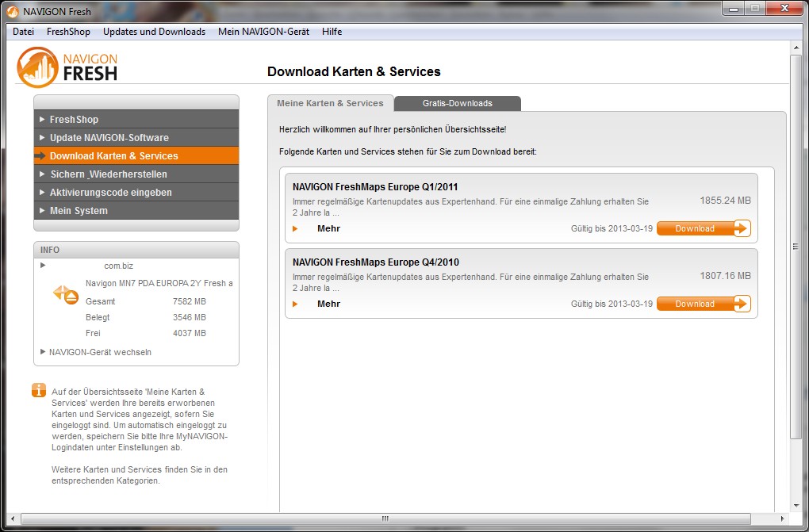Open the FreshShop menu in the menu bar
The image size is (809, 532).
click(69, 32)
